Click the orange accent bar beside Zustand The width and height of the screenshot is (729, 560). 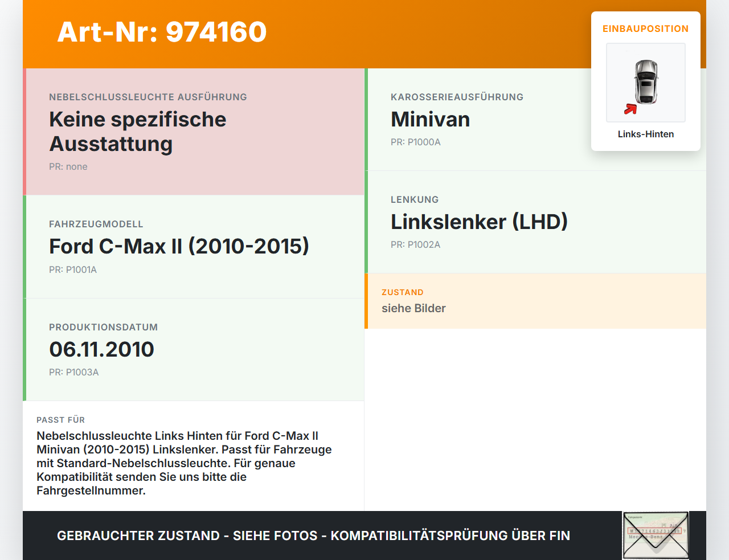coord(366,301)
